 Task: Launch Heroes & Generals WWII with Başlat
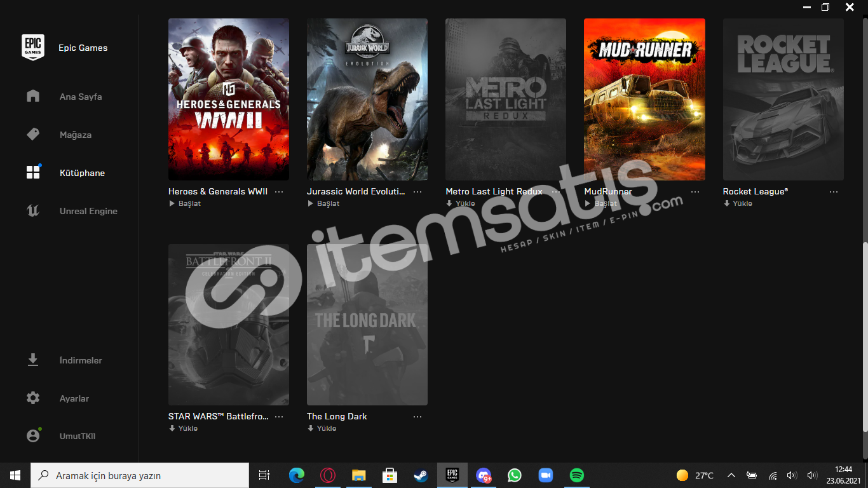click(185, 203)
